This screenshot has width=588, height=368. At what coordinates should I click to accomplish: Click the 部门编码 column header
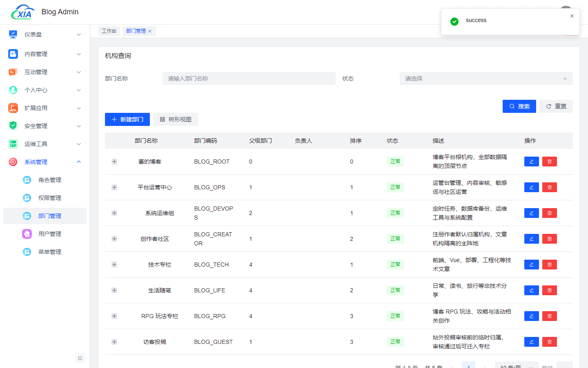[x=205, y=141]
